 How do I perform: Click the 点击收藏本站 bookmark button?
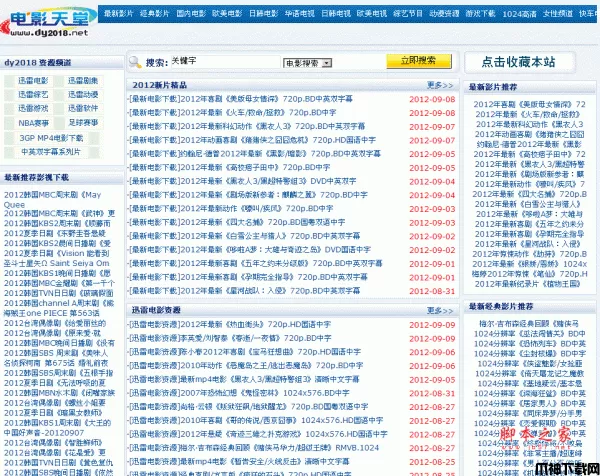[x=519, y=62]
